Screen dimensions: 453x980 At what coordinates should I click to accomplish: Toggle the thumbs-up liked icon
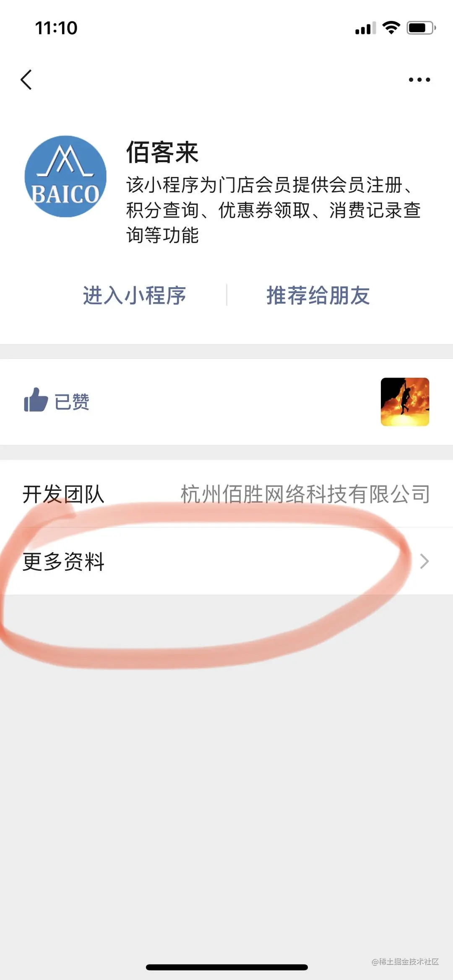click(x=36, y=400)
